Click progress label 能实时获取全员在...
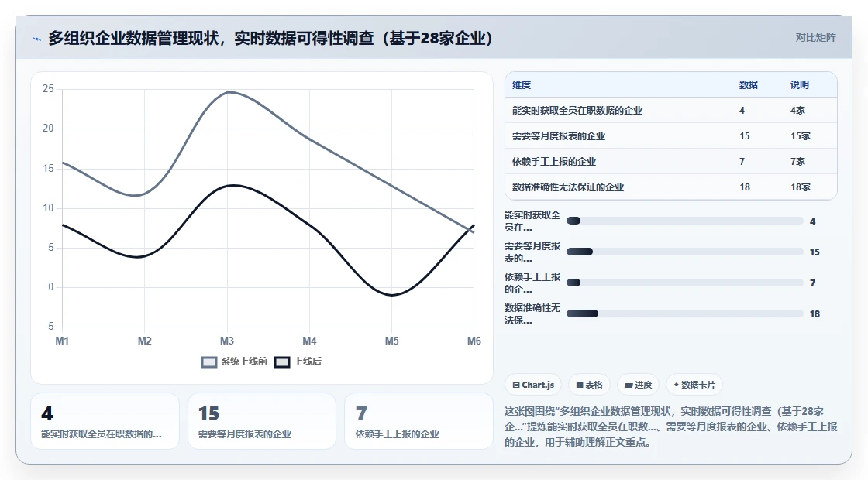This screenshot has height=480, width=868. coord(532,221)
